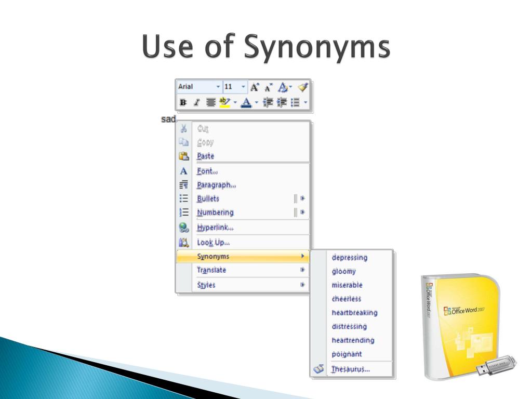Apply the font color A button
Screen dimensions: 532x399
(x=246, y=102)
